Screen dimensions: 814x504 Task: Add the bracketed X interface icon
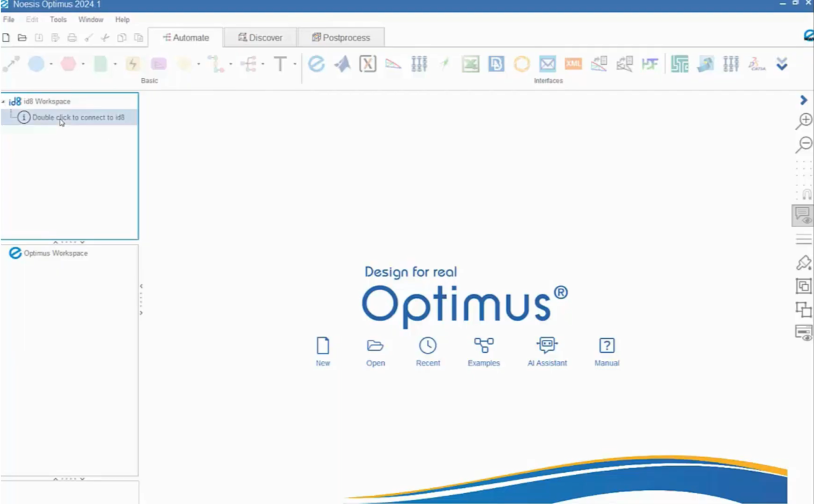pyautogui.click(x=368, y=64)
